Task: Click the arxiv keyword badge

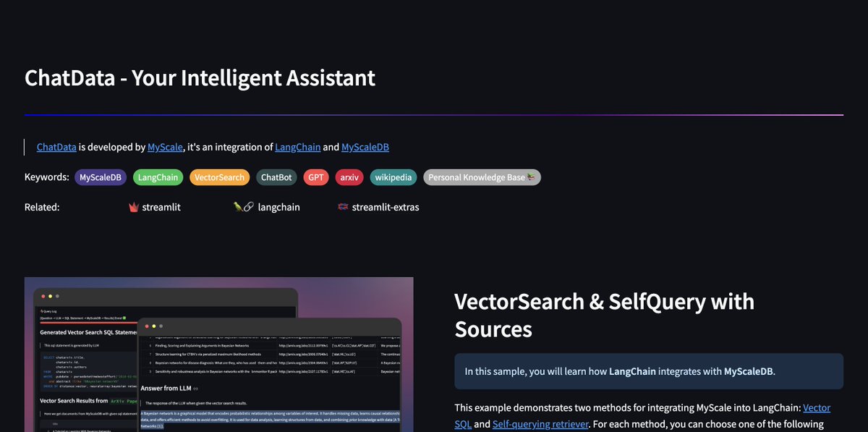Action: (x=349, y=177)
